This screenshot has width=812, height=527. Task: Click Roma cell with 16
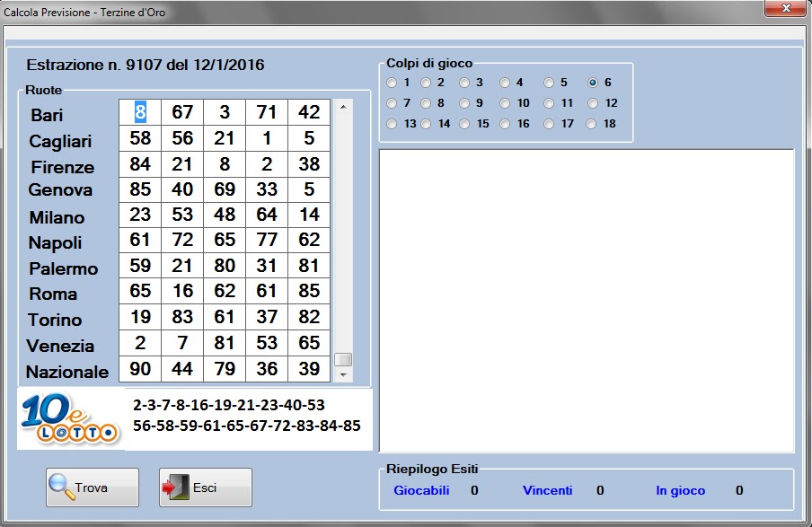tap(182, 291)
